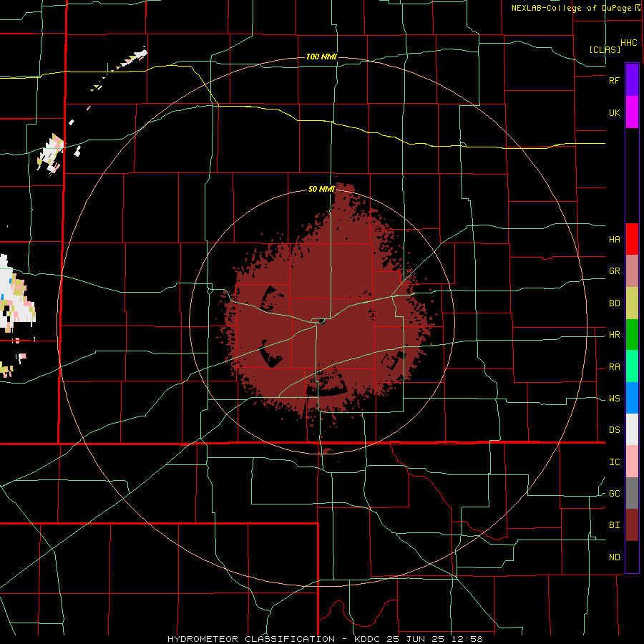Image resolution: width=644 pixels, height=644 pixels.
Task: Click the purple RF legend color block
Action: point(632,80)
